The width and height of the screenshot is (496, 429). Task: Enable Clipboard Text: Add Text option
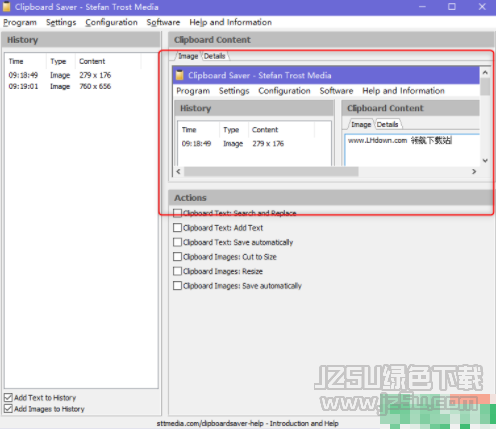(x=177, y=228)
